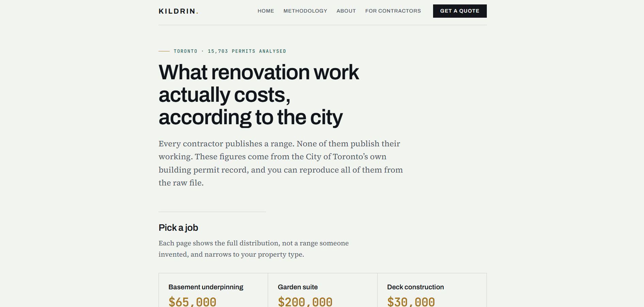Screen dimensions: 644x307
Task: Click the main headline about renovation costs
Action: [259, 95]
